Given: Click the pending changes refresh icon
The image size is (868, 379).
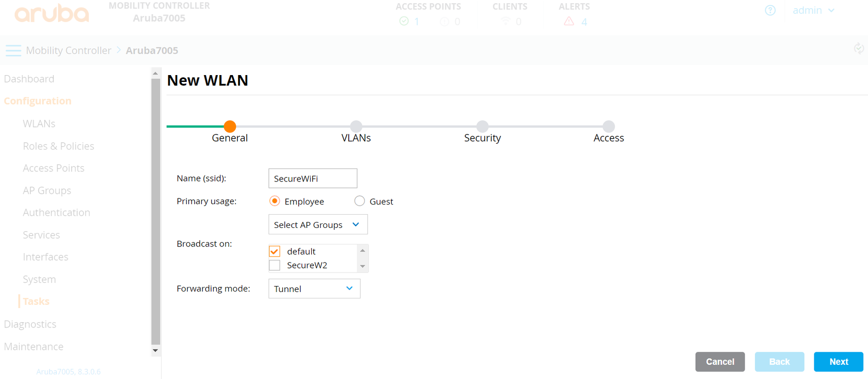Looking at the screenshot, I should (858, 49).
